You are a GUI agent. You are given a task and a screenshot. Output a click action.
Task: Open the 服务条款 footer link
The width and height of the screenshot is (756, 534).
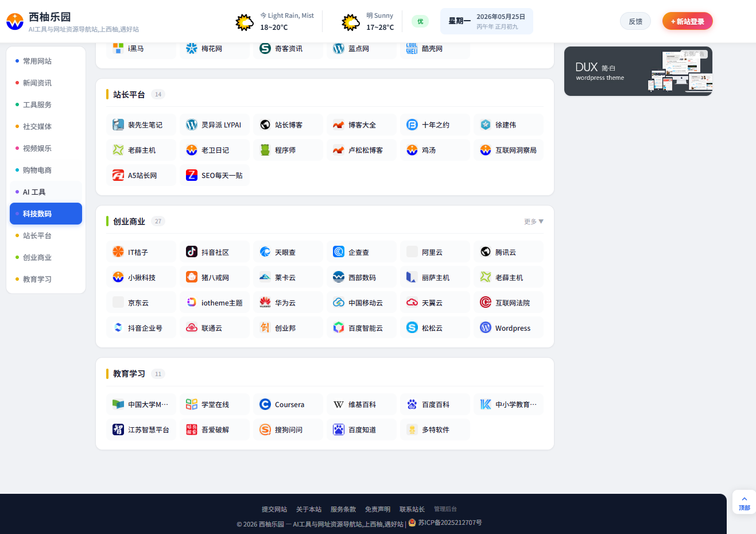click(343, 509)
